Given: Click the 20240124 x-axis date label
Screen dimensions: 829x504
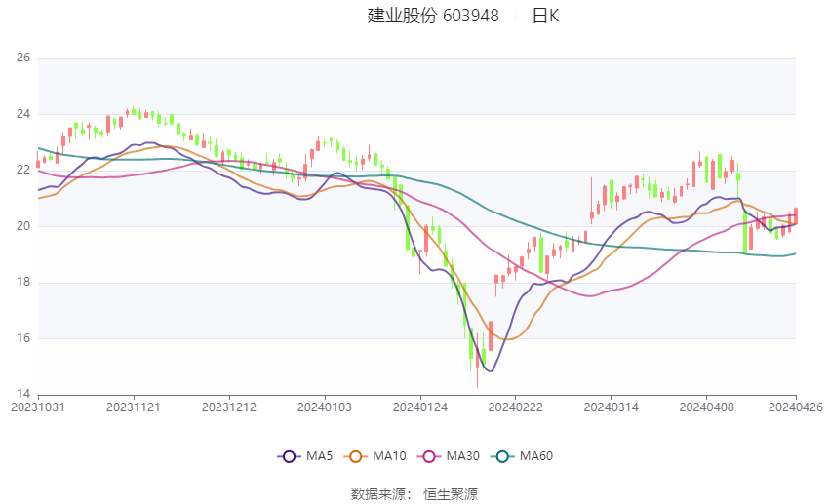Looking at the screenshot, I should pos(418,407).
